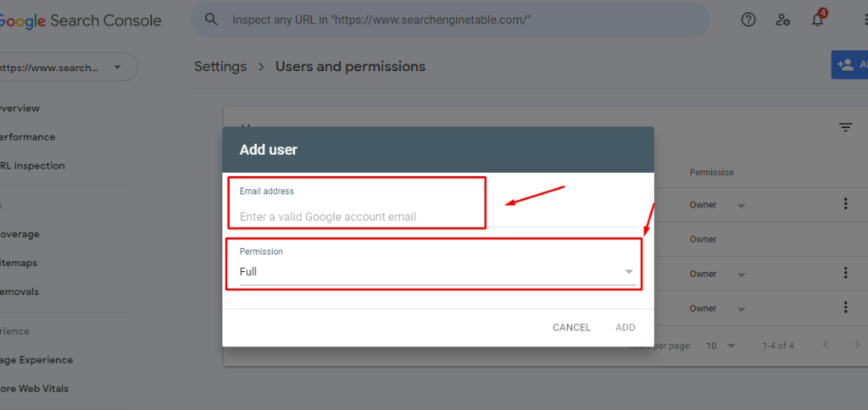Go to Removals in the sidebar
Screen dimensions: 868x410
tap(20, 291)
